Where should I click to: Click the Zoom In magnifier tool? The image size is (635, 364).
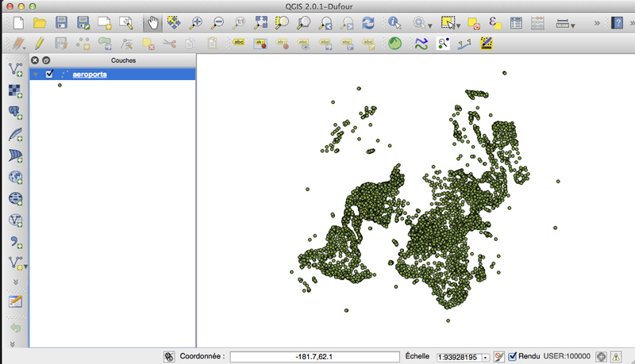click(195, 23)
